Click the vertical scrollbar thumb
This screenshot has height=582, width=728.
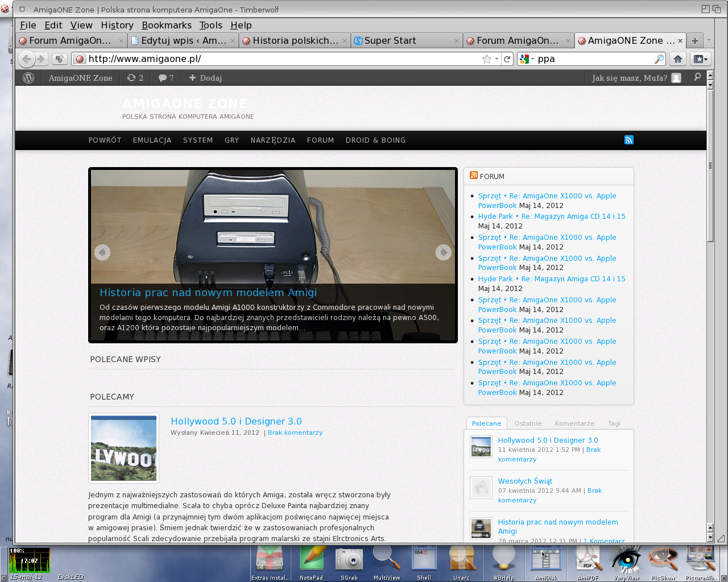(710, 165)
